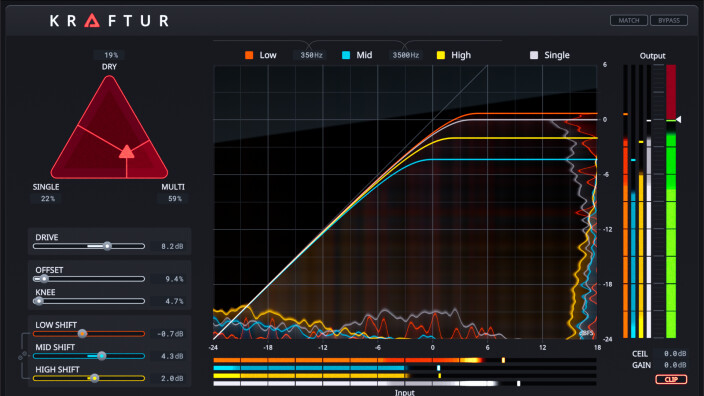Click the DRIVE slider handle
Viewport: 704px width, 396px height.
107,246
